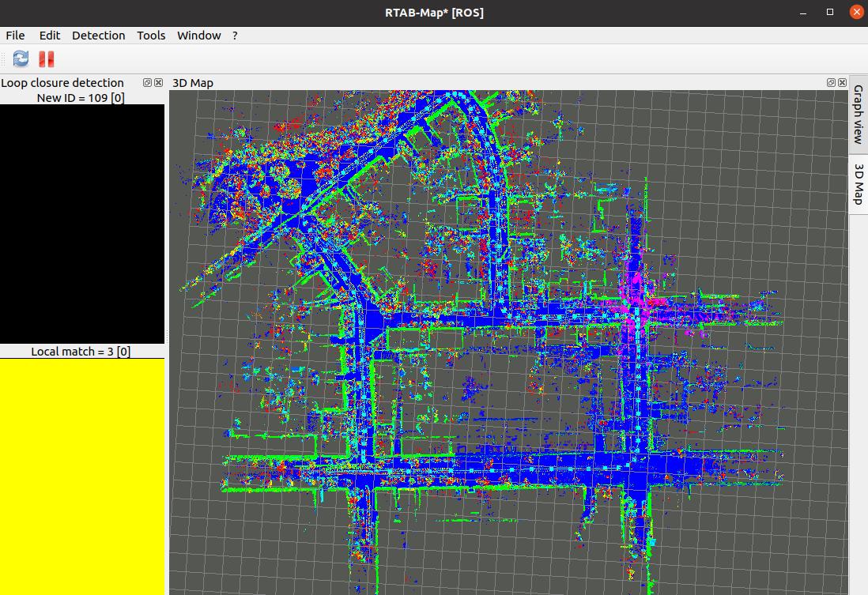Viewport: 868px width, 595px height.
Task: Open the Edit menu
Action: pyautogui.click(x=50, y=36)
